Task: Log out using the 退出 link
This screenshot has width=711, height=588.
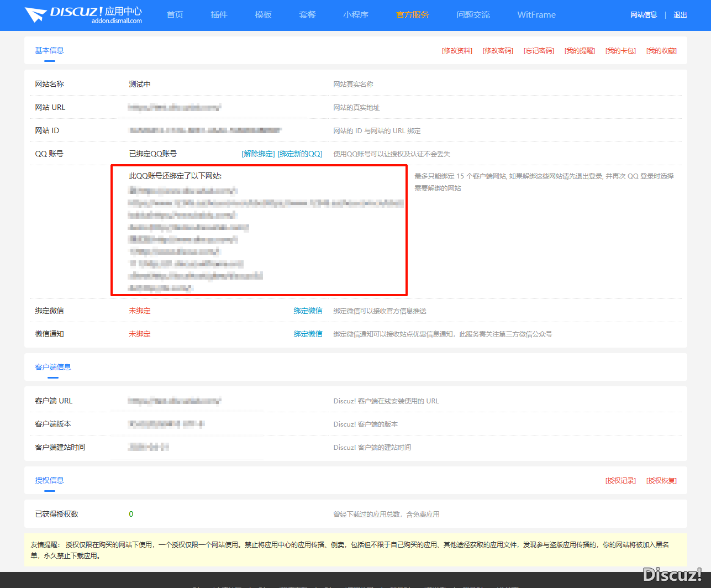Action: [680, 15]
